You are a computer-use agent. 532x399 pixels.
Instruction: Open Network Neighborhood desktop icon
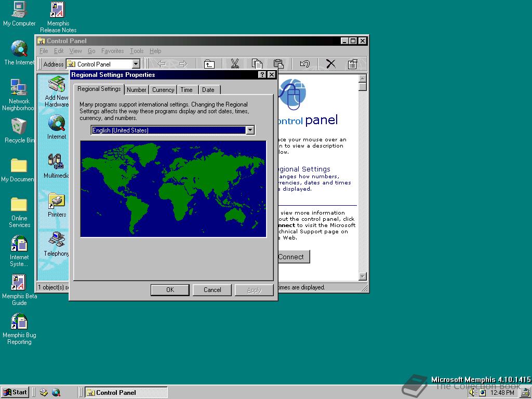point(19,95)
